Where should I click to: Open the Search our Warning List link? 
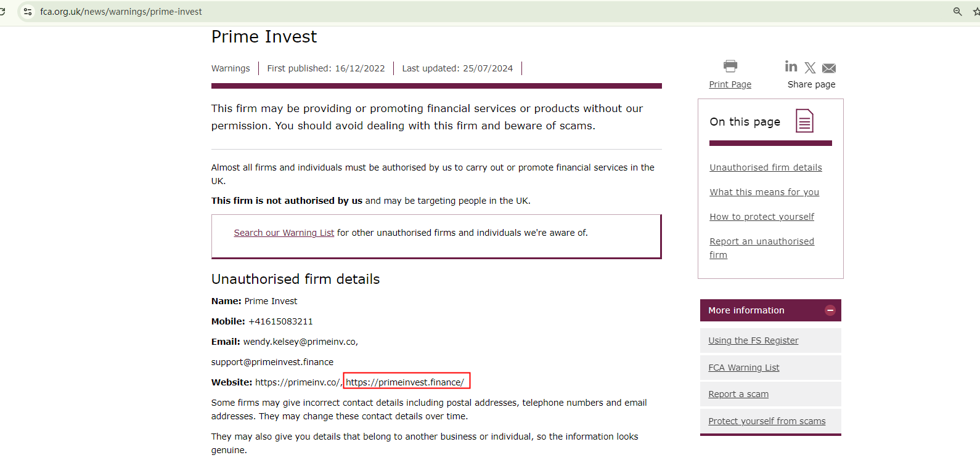click(x=284, y=233)
